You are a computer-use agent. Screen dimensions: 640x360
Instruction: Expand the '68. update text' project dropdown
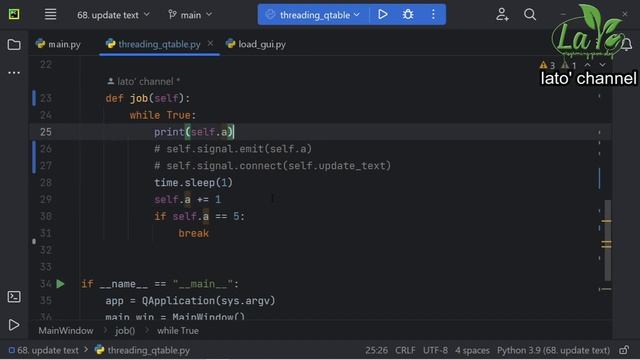[x=113, y=15]
